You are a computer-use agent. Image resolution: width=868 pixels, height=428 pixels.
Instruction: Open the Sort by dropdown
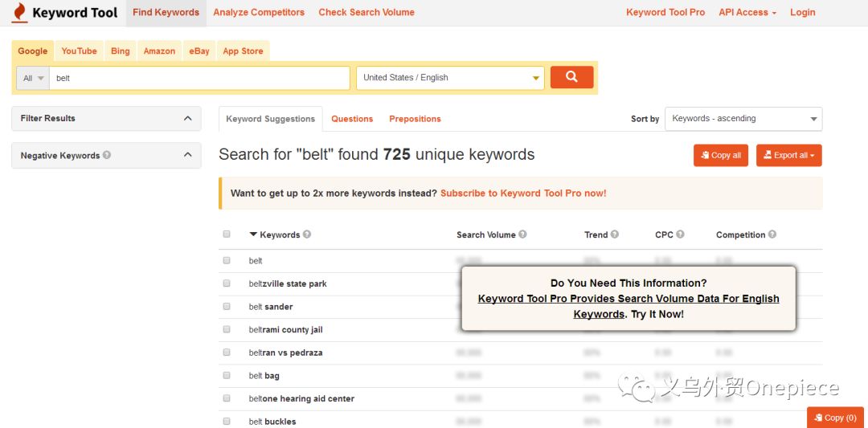coord(743,118)
